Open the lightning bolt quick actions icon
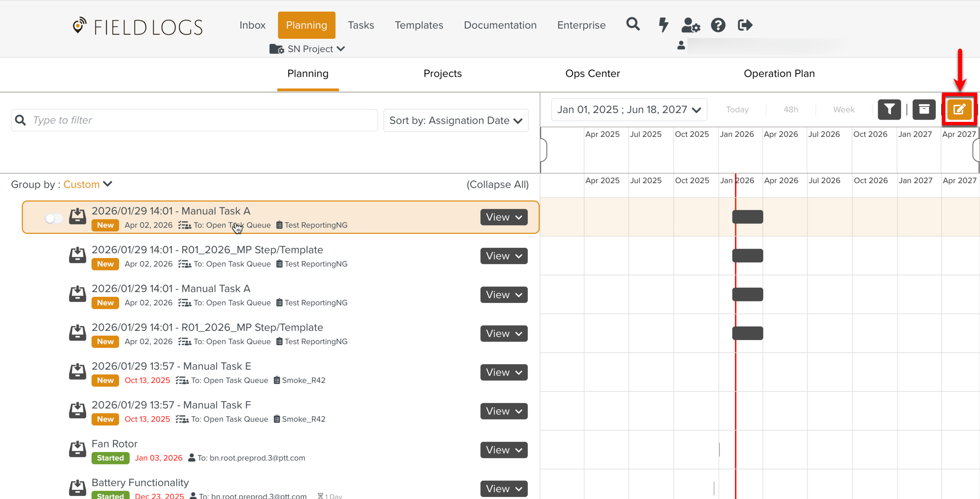 coord(663,25)
